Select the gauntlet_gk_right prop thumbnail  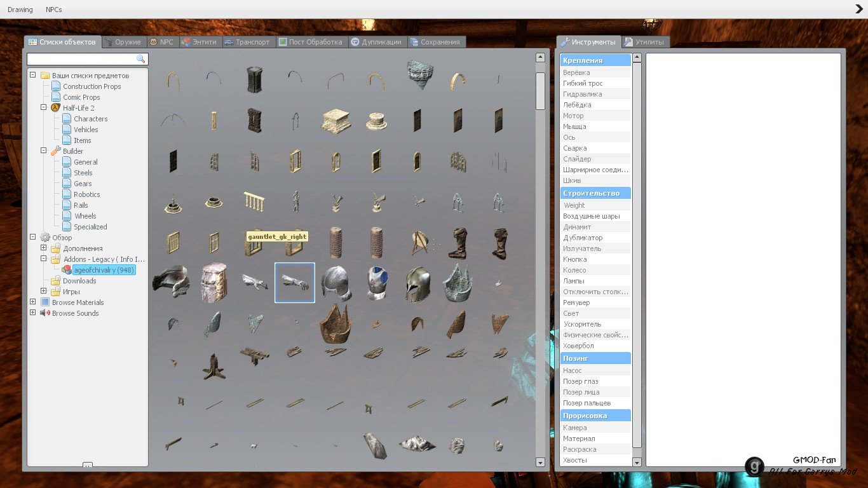pos(294,282)
